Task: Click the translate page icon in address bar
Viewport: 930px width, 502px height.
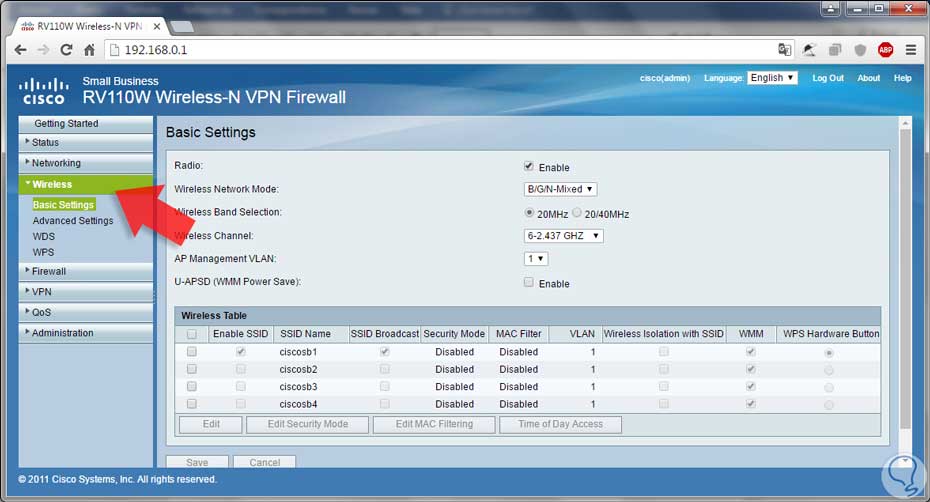Action: (x=784, y=50)
